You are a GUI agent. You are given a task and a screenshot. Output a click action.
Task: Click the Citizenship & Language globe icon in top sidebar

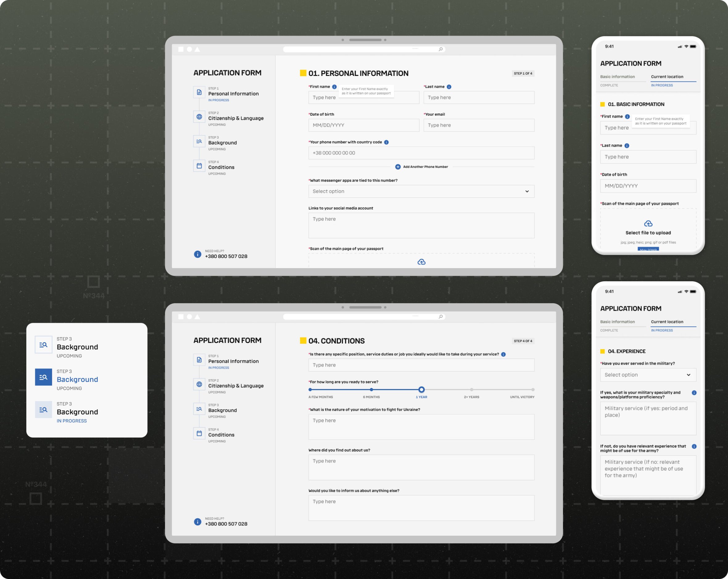click(x=199, y=117)
